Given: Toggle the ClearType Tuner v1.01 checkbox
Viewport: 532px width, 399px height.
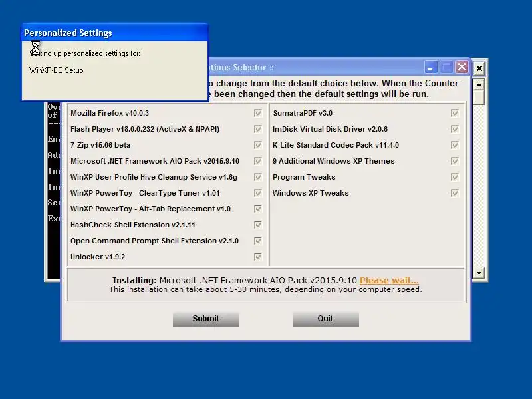Looking at the screenshot, I should point(257,193).
